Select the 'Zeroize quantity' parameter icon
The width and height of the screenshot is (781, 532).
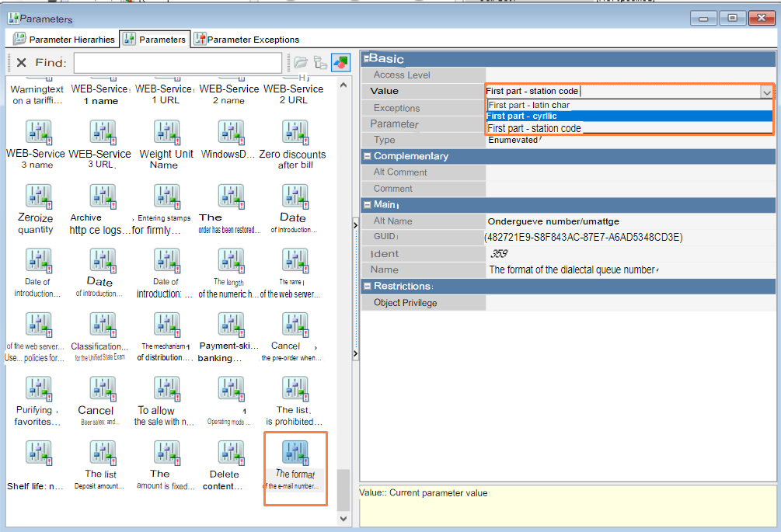tap(37, 196)
